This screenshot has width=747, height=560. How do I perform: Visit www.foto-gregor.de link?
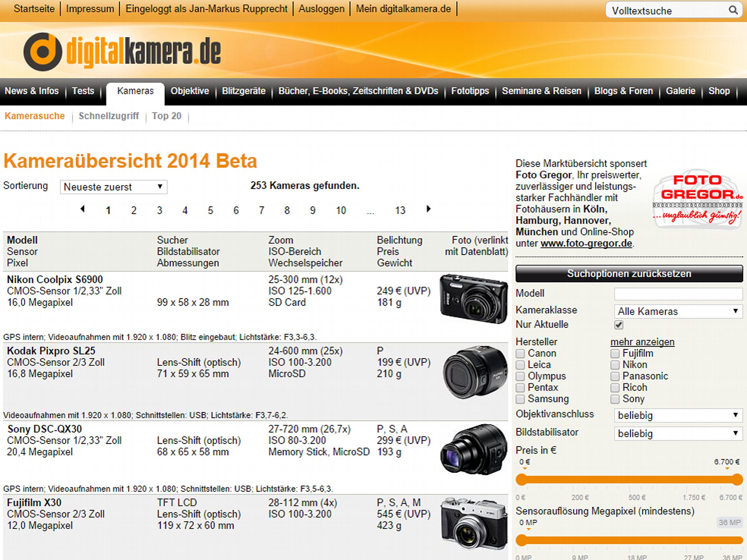tap(586, 243)
